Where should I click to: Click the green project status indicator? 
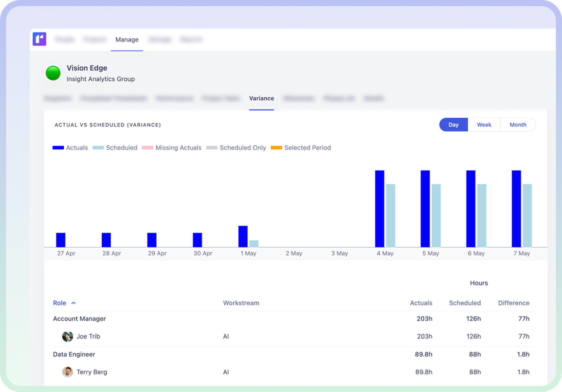coord(53,73)
